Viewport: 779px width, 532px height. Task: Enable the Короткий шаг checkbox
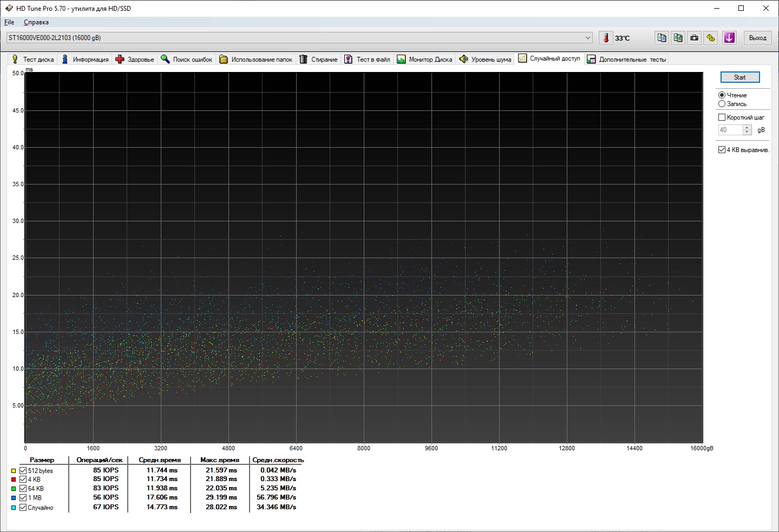click(x=722, y=117)
